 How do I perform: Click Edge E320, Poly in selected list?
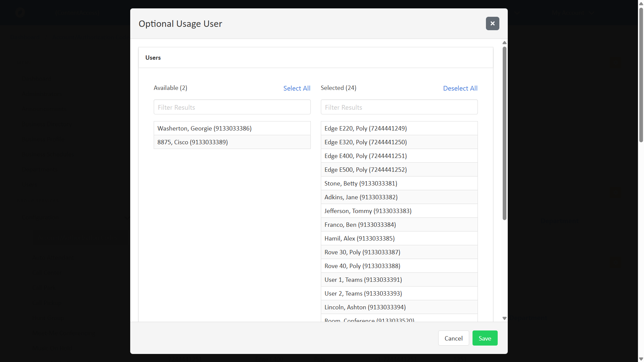click(399, 142)
